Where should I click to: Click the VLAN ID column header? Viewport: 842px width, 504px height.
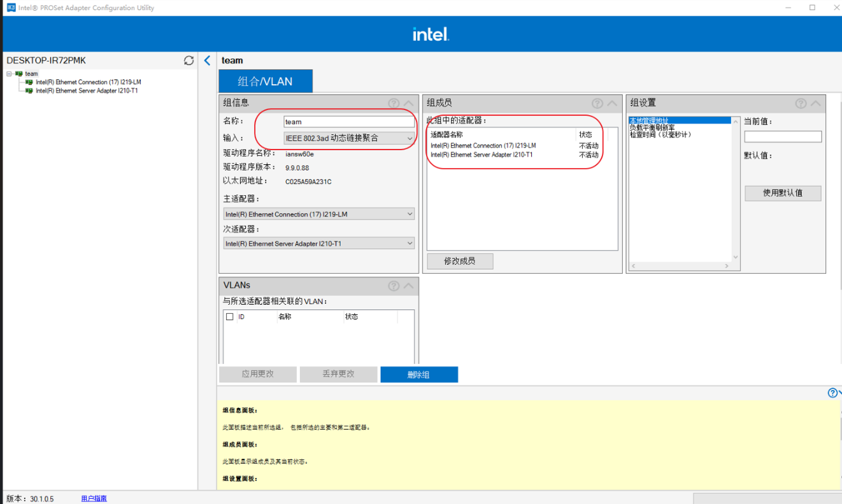[x=241, y=316]
